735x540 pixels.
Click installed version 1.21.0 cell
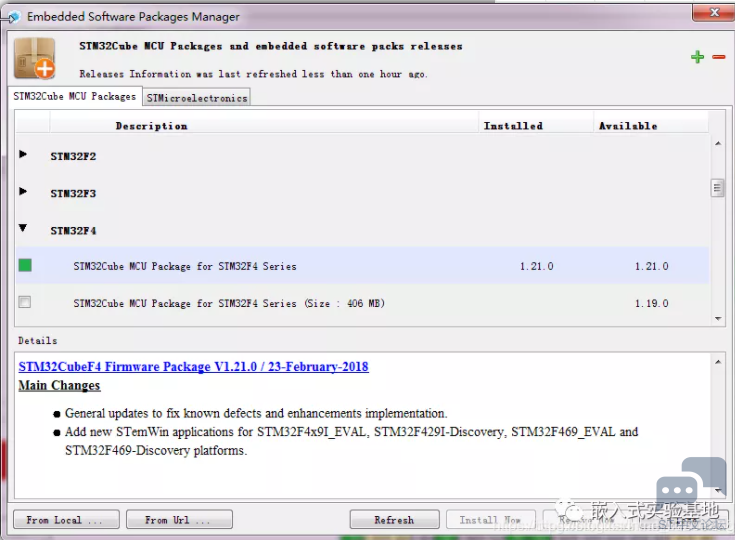point(536,266)
